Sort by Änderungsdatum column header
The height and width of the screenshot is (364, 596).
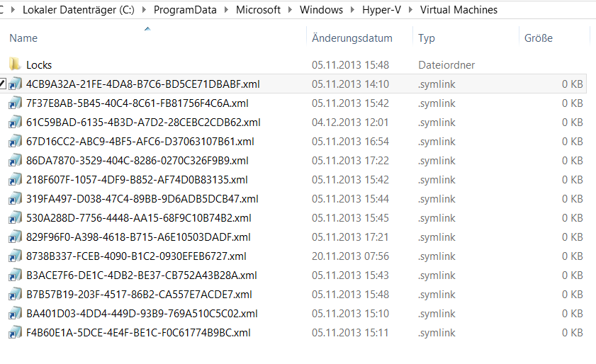352,38
